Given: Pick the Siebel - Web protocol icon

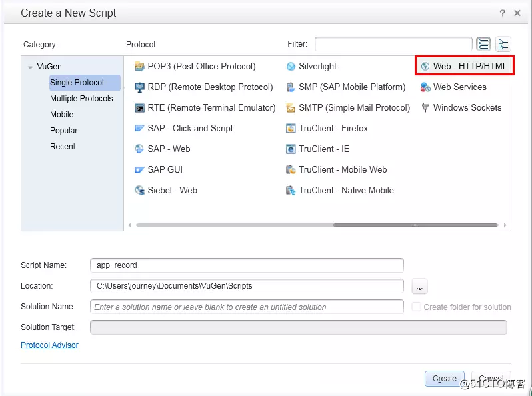Looking at the screenshot, I should click(x=139, y=190).
